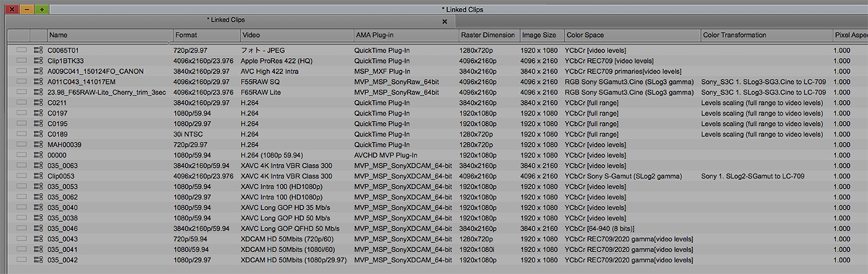Click 'YCbCr Sony S-Gamut (SLog2 gamma)' cell
The height and width of the screenshot is (274, 868).
pos(624,176)
